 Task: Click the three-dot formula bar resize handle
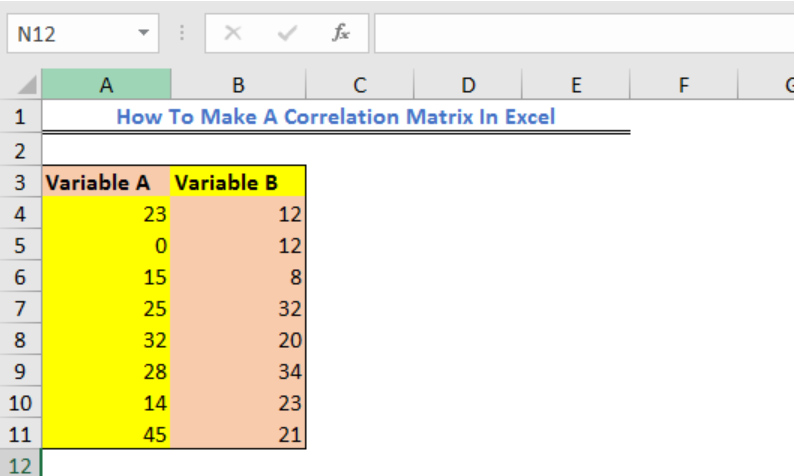pyautogui.click(x=182, y=33)
